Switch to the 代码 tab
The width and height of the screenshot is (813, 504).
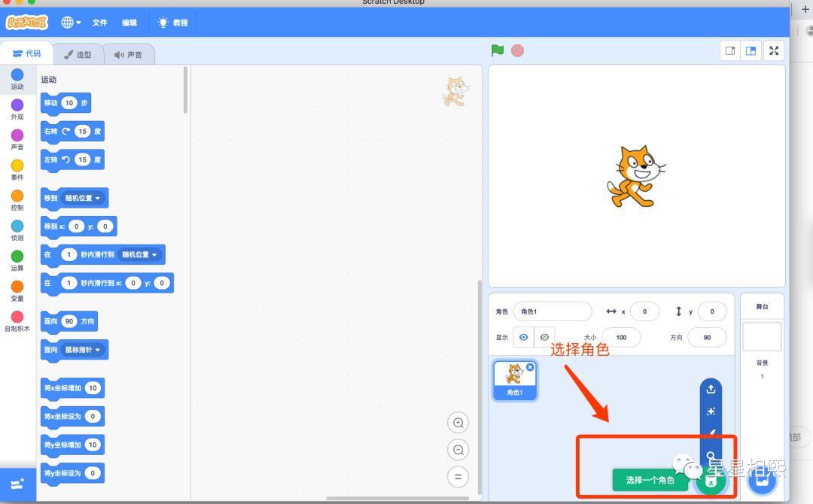click(26, 53)
